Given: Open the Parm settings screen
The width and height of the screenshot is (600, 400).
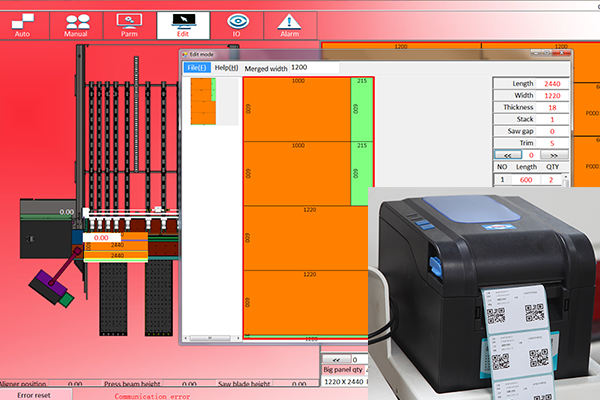Looking at the screenshot, I should pos(128,21).
